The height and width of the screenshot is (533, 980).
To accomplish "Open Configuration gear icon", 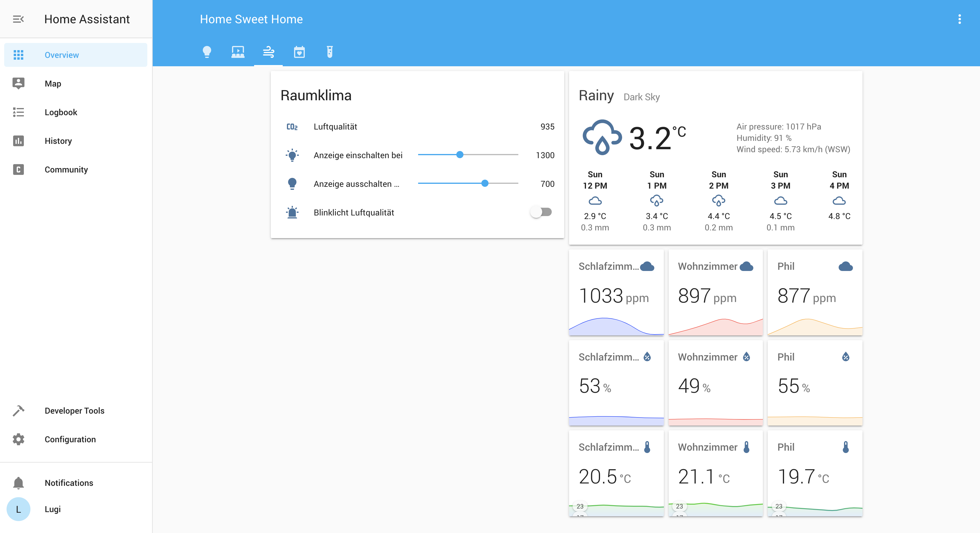I will (x=18, y=439).
